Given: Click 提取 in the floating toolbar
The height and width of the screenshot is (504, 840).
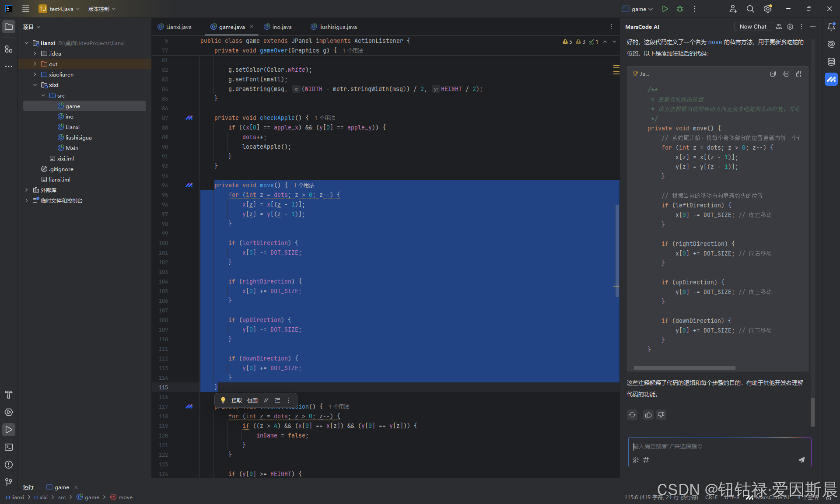Looking at the screenshot, I should coord(236,400).
